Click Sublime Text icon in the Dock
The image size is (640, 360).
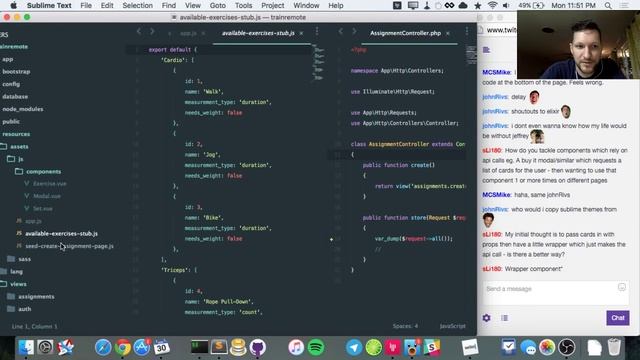click(219, 347)
